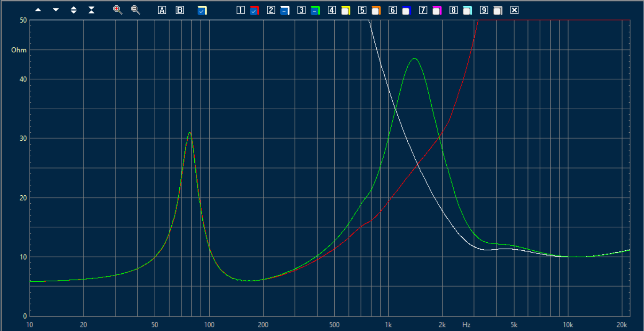Select overlay slot number 7
644x331 pixels.
click(423, 10)
